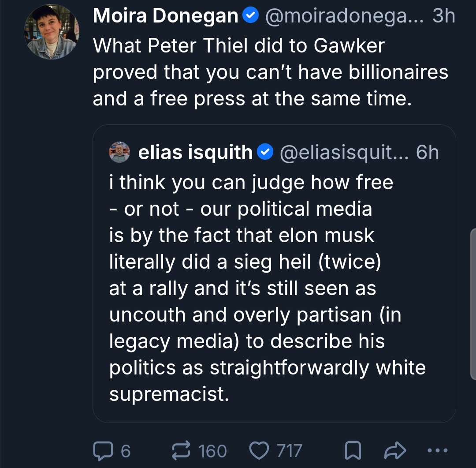The height and width of the screenshot is (468, 476).
Task: Click the quoted tweet's 6h timestamp
Action: coord(427,153)
